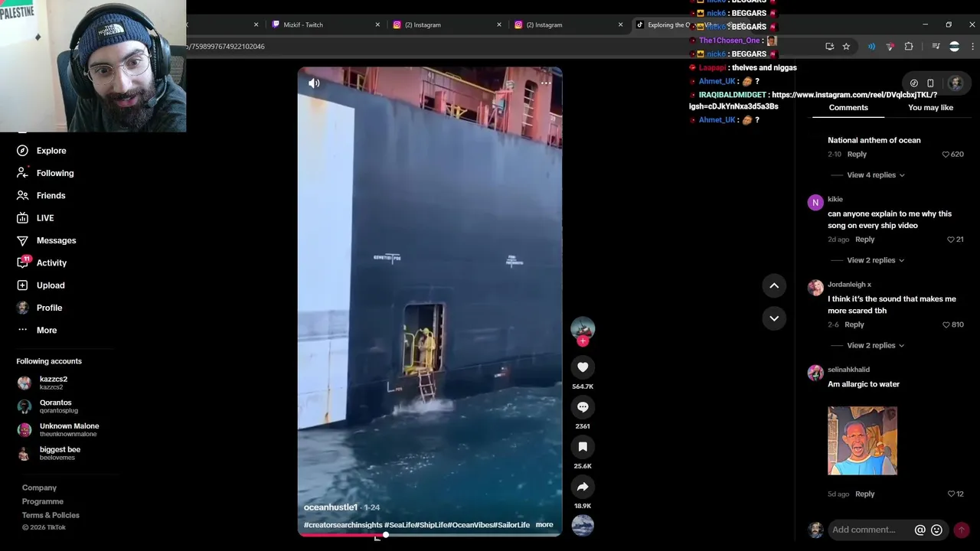This screenshot has width=980, height=551.
Task: Expand 'View 2 replies' under Jordanleigh x's comment
Action: pos(876,345)
